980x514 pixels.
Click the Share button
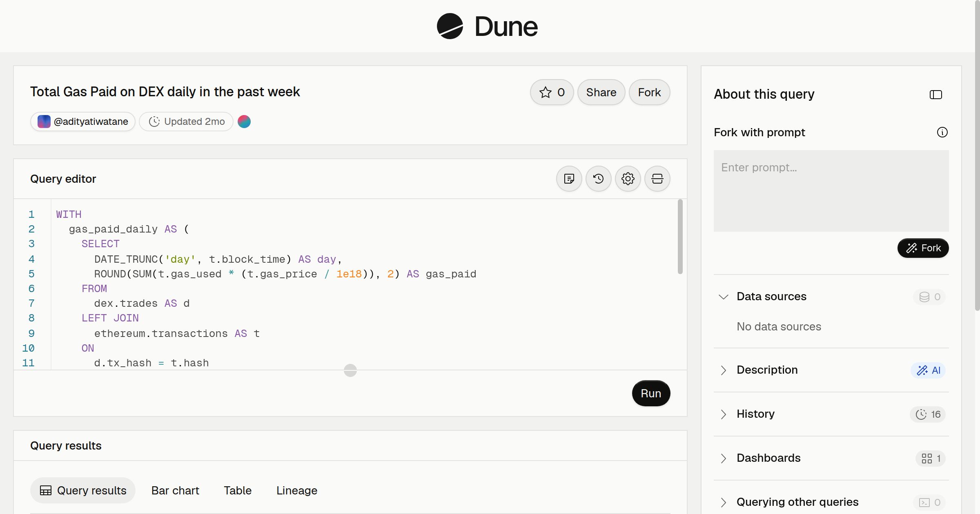point(601,92)
